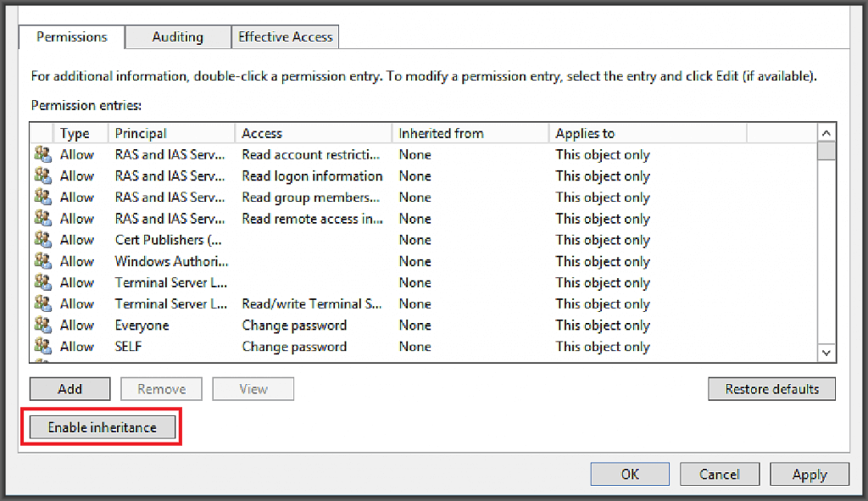The width and height of the screenshot is (868, 501).
Task: Apply the permission changes
Action: (x=809, y=473)
